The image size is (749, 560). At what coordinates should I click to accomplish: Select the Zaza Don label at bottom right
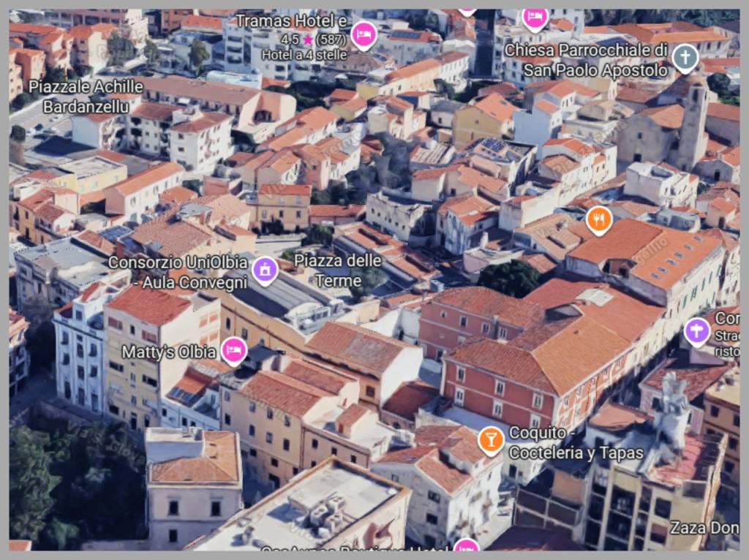[x=704, y=527]
